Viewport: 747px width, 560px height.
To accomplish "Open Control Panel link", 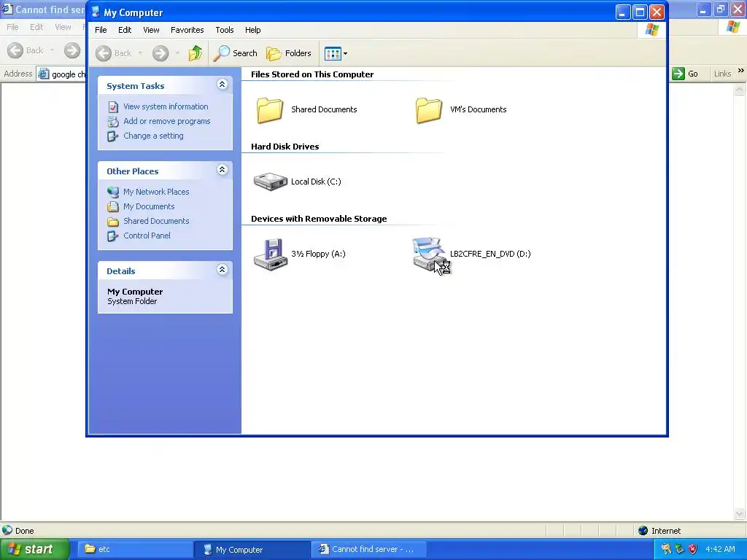I will click(x=147, y=236).
